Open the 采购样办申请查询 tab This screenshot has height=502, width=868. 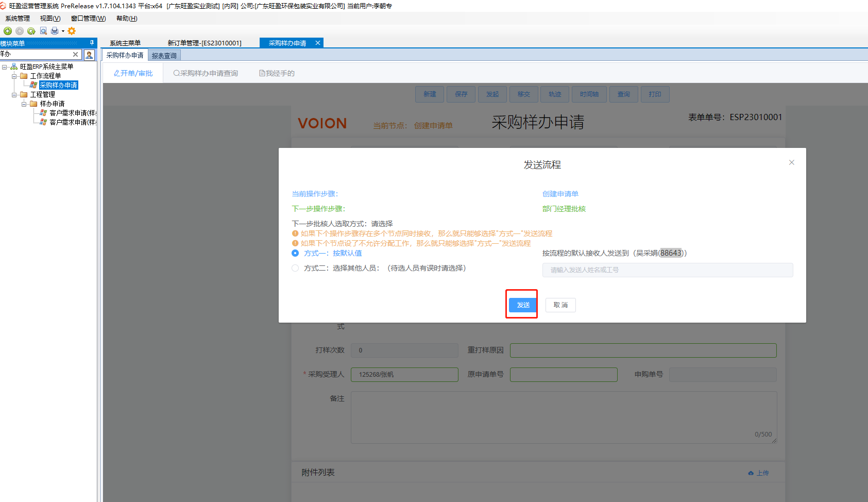[206, 73]
